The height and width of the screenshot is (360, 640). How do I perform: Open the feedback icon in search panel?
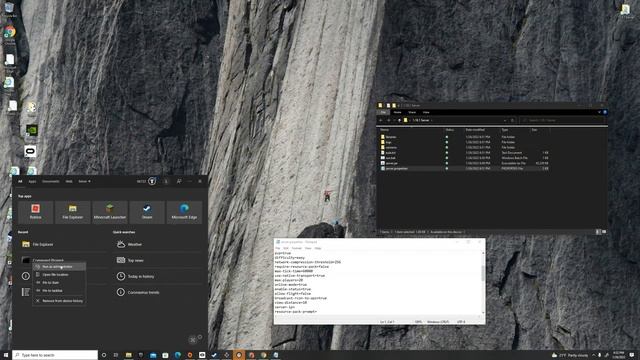(179, 181)
